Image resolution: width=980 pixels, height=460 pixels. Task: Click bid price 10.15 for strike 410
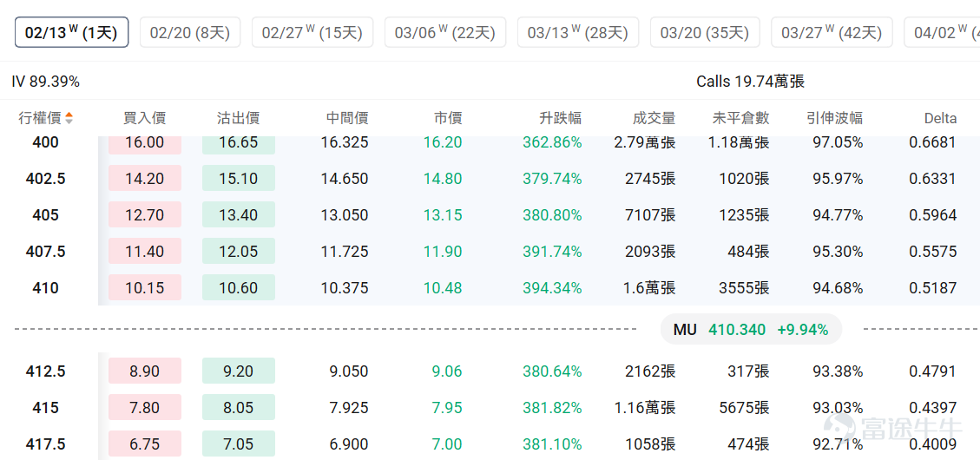point(144,287)
